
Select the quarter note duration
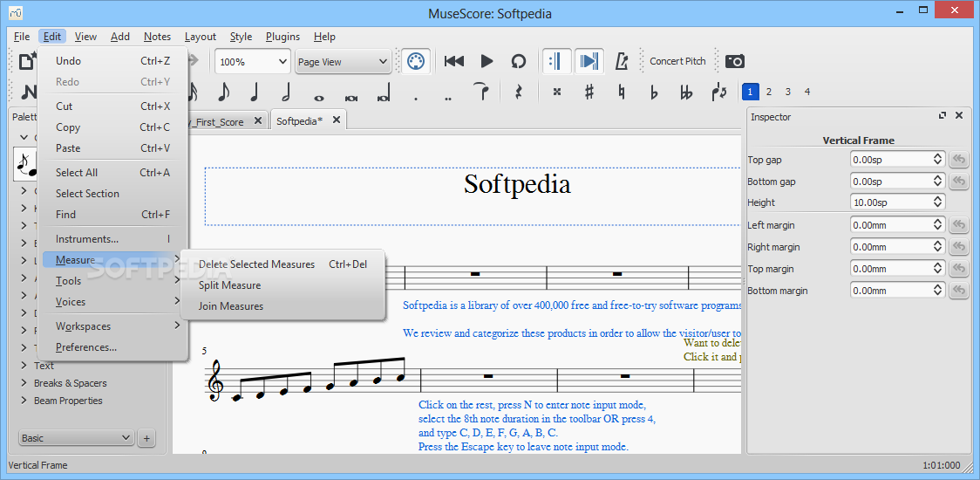tap(254, 92)
